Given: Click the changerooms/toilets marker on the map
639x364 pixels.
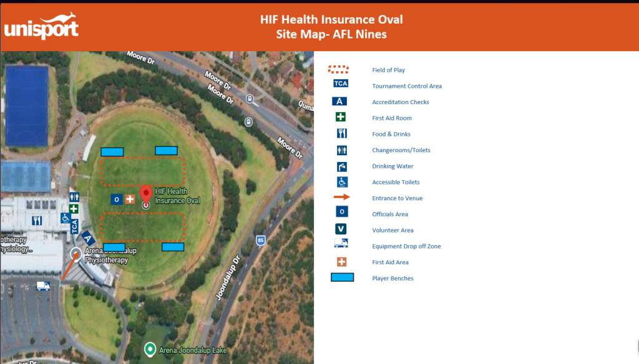Looking at the screenshot, I should click(74, 197).
